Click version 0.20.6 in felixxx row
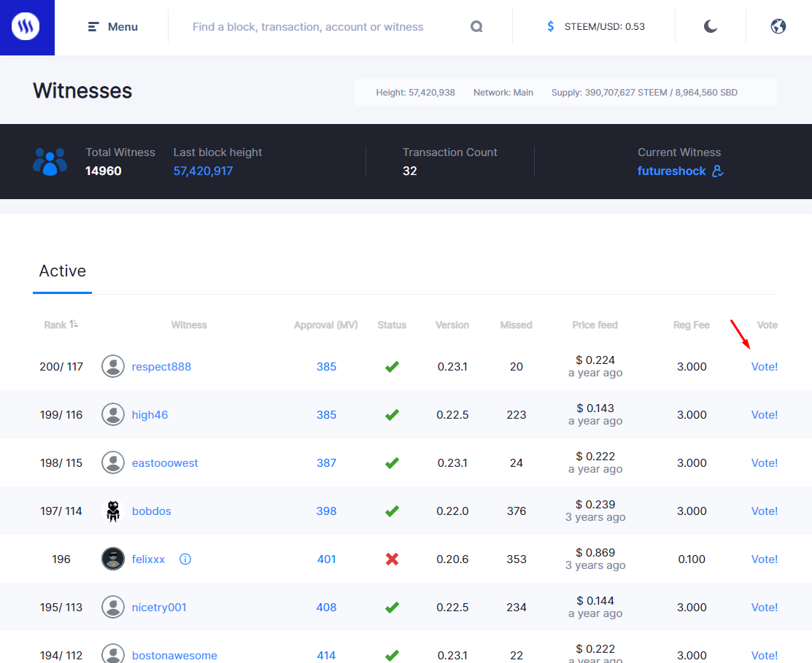The width and height of the screenshot is (812, 663). (452, 559)
